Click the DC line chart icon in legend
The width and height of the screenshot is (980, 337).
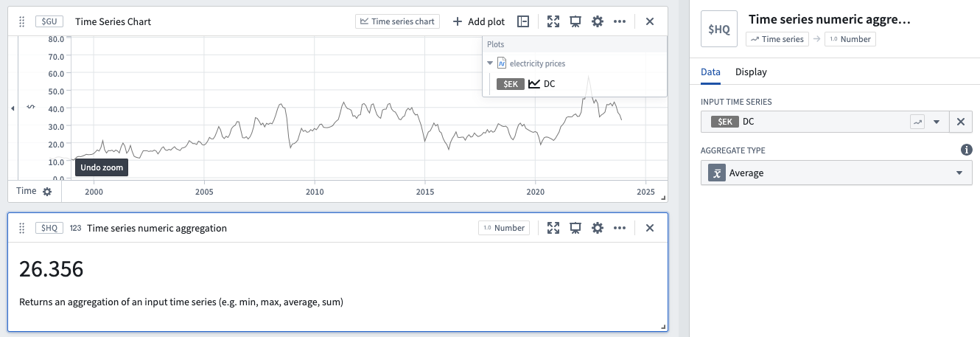[534, 83]
